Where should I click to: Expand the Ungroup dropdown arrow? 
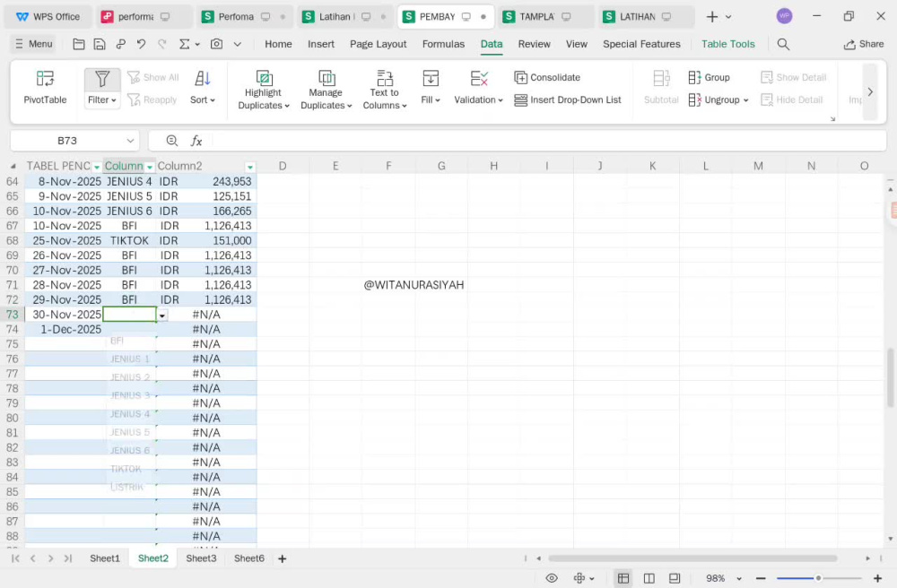[x=746, y=100]
